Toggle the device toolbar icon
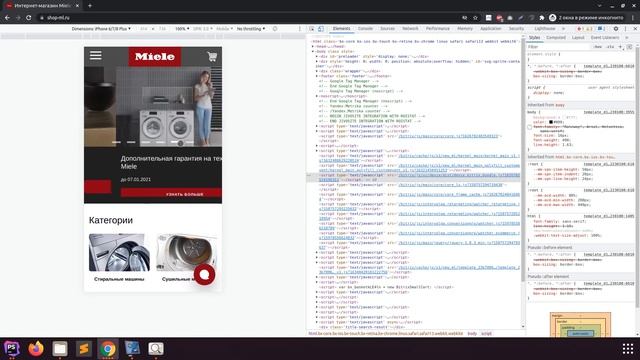Image resolution: width=640 pixels, height=360 pixels. [321, 29]
